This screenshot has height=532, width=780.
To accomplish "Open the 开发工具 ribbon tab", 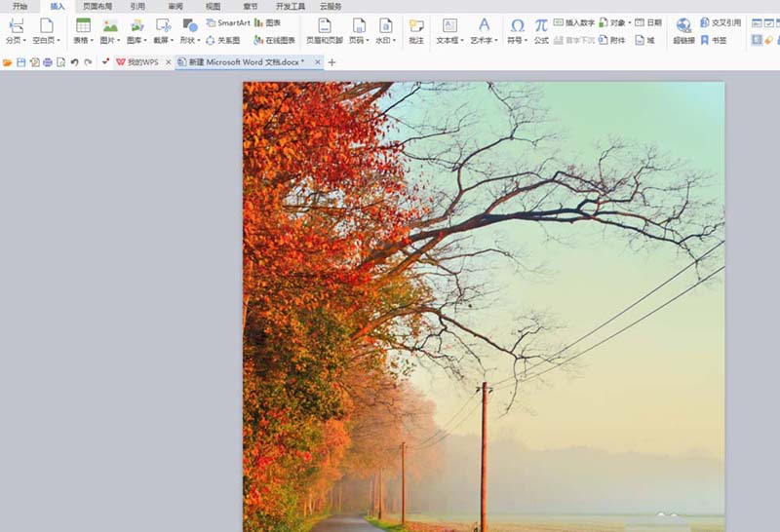I will (291, 7).
